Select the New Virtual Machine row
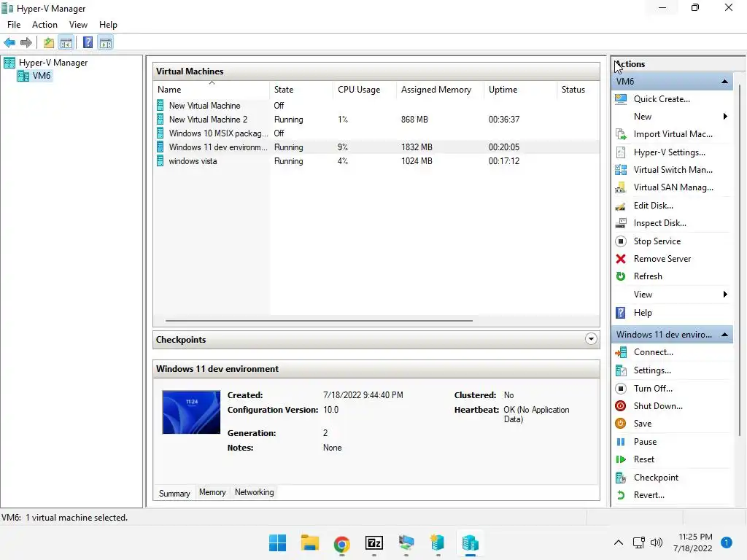 [x=376, y=106]
